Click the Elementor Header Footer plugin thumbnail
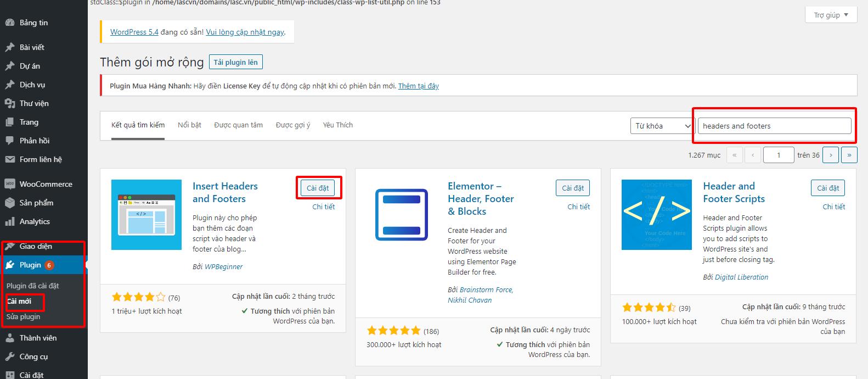Image resolution: width=868 pixels, height=379 pixels. 402,215
